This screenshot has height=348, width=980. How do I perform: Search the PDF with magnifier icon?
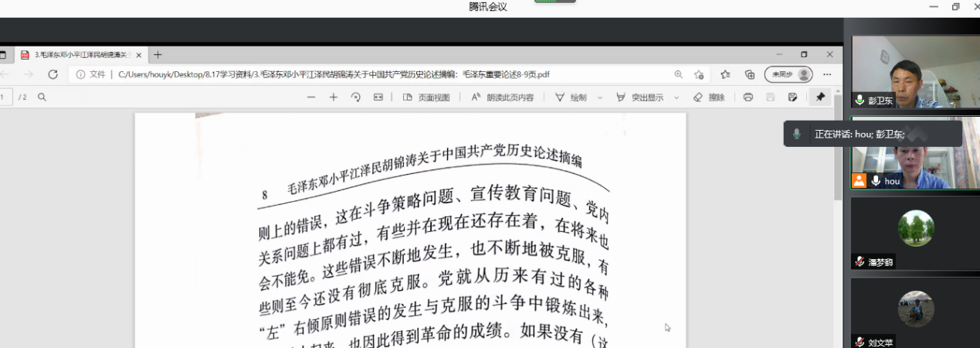coord(42,97)
